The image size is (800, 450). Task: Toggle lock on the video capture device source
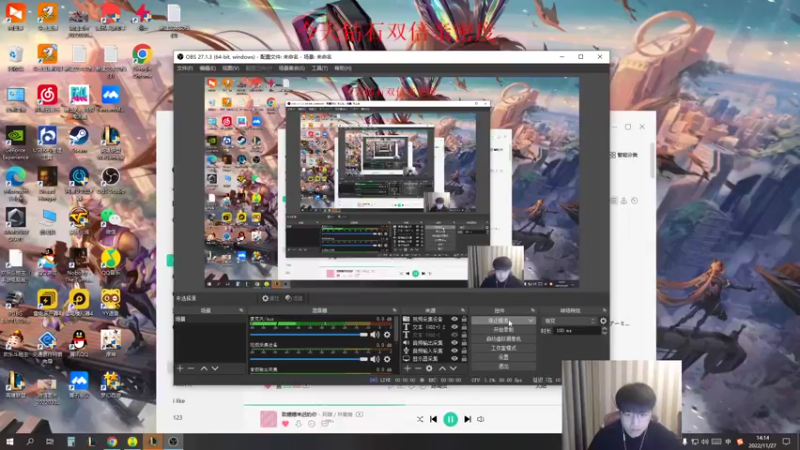(464, 319)
